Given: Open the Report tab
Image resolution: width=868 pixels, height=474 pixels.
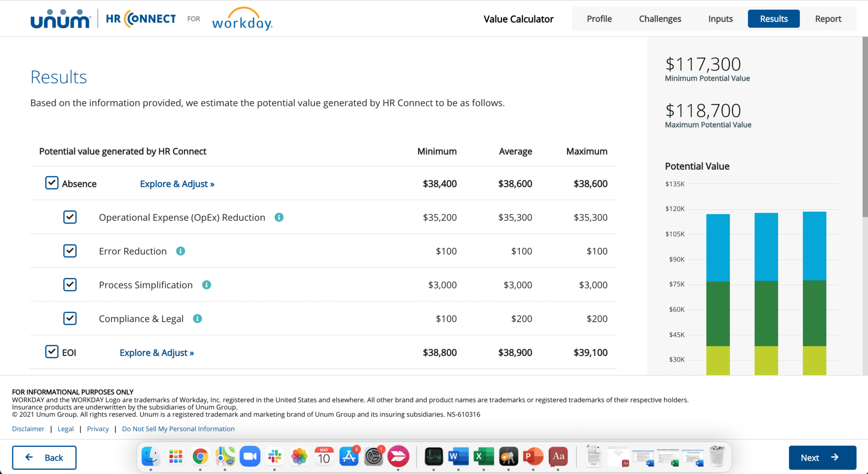Looking at the screenshot, I should pyautogui.click(x=828, y=19).
